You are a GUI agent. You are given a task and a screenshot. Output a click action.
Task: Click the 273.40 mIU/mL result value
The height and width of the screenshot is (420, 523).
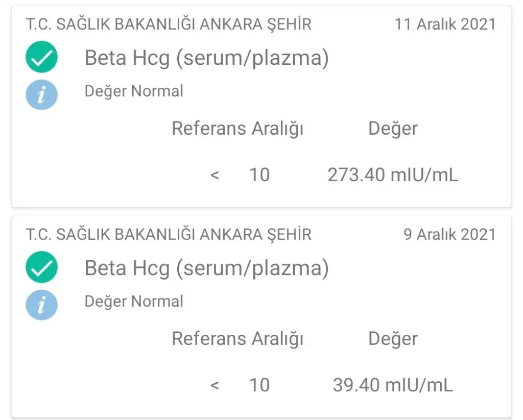[393, 175]
